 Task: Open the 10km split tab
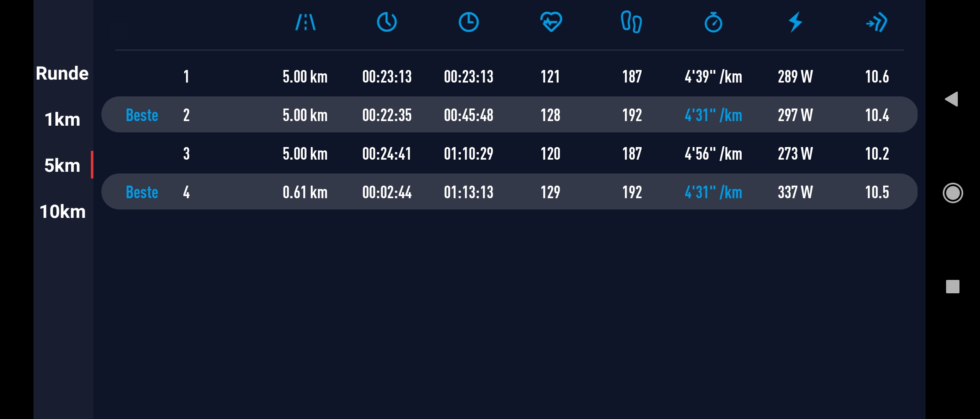62,212
